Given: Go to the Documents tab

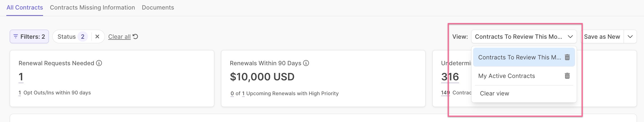Looking at the screenshot, I should [158, 7].
